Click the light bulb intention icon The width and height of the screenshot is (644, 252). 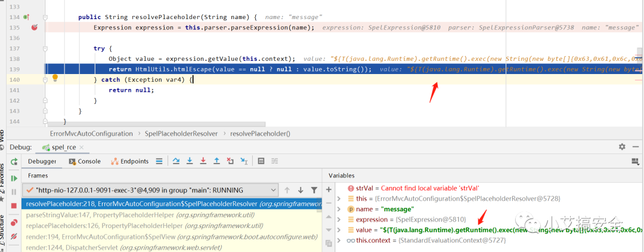tap(55, 78)
